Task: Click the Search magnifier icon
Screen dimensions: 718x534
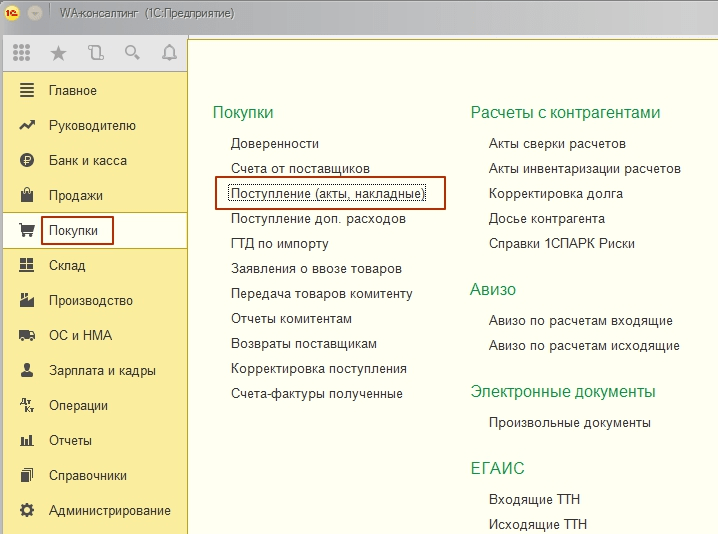Action: coord(132,53)
